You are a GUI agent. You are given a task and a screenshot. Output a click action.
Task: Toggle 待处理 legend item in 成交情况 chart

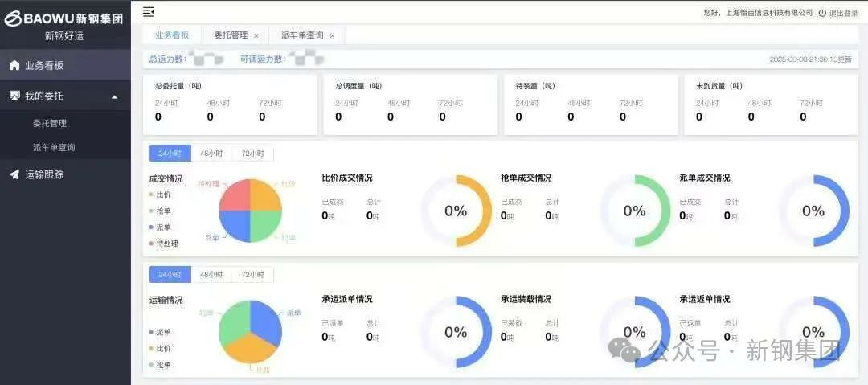(166, 244)
